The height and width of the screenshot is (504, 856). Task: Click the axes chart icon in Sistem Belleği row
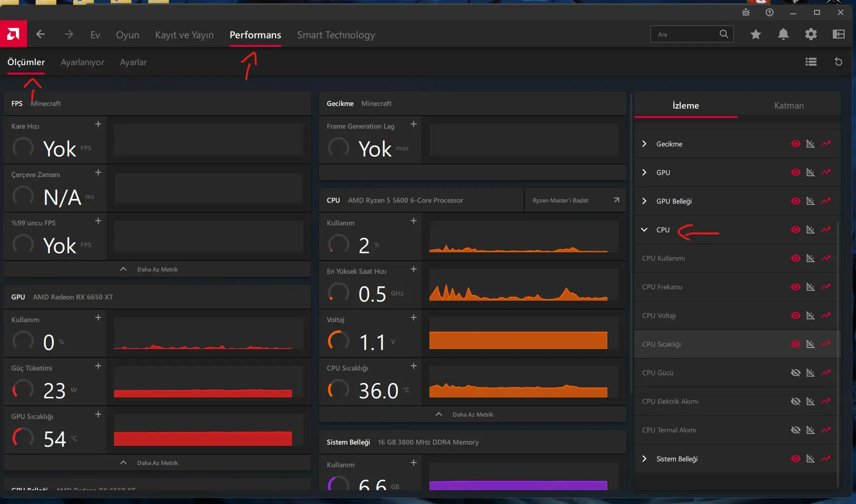click(x=811, y=459)
